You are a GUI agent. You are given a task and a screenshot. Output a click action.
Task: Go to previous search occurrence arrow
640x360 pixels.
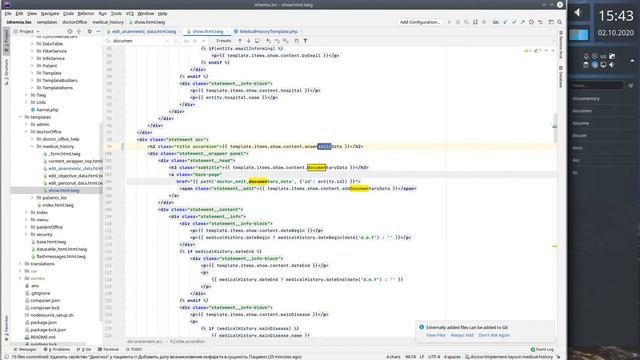coord(240,41)
